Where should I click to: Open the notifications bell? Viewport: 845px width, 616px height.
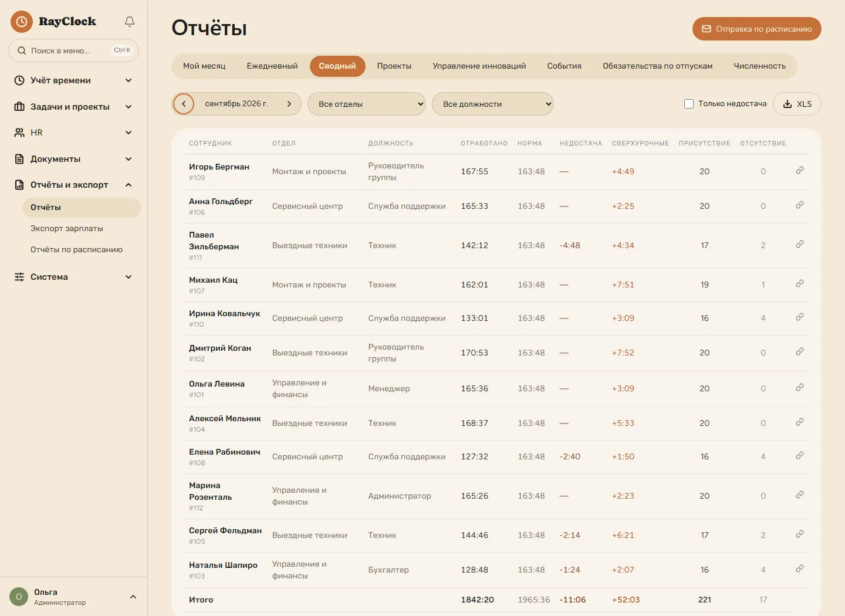130,22
